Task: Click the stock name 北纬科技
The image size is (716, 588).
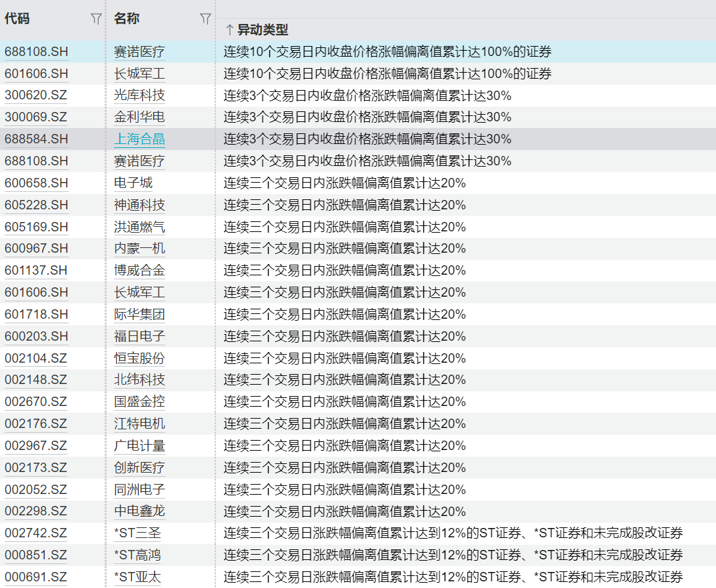Action: point(139,380)
